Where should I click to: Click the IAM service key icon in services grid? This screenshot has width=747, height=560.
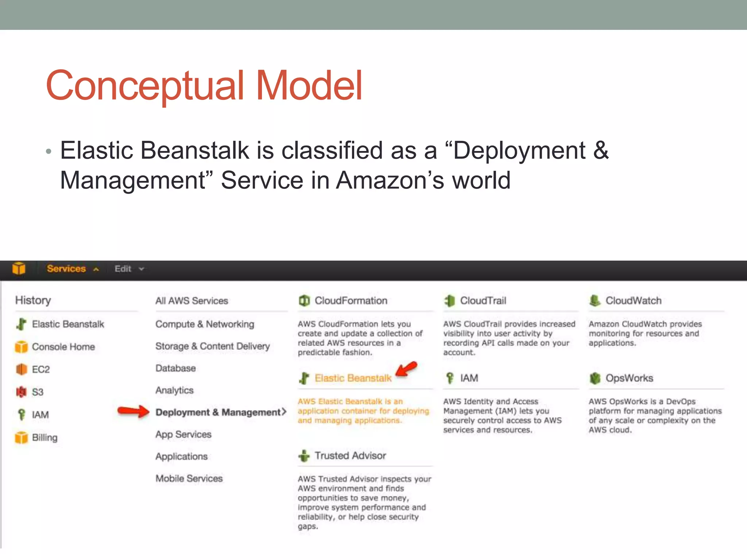click(x=450, y=378)
